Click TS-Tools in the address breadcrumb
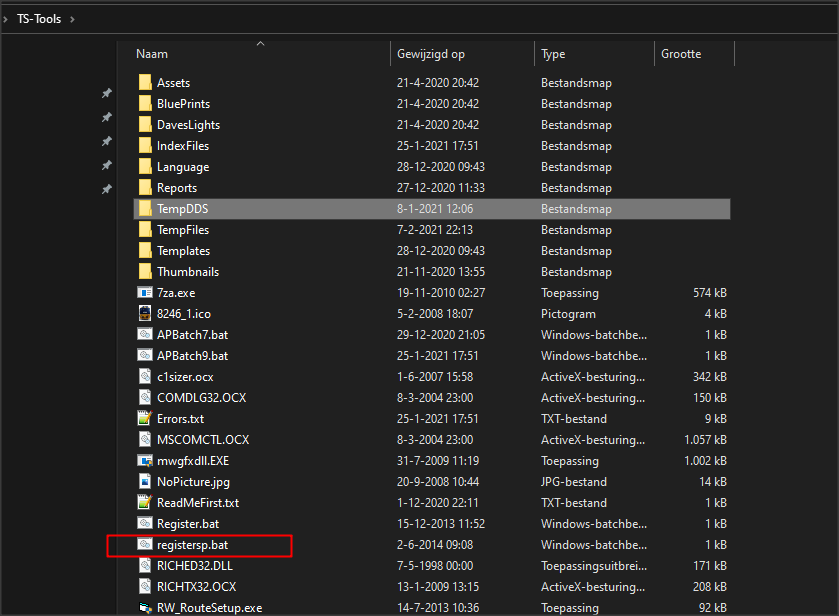Screen dimensions: 839x616 click(38, 19)
